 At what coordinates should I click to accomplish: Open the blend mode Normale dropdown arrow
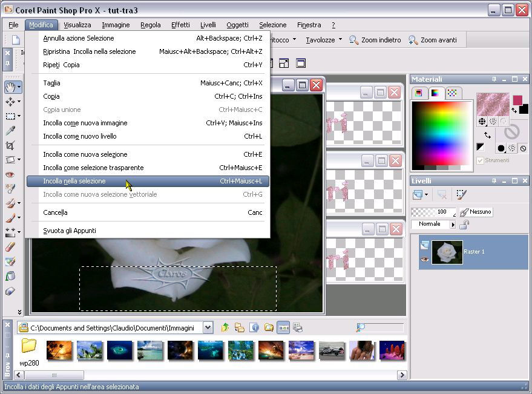453,225
